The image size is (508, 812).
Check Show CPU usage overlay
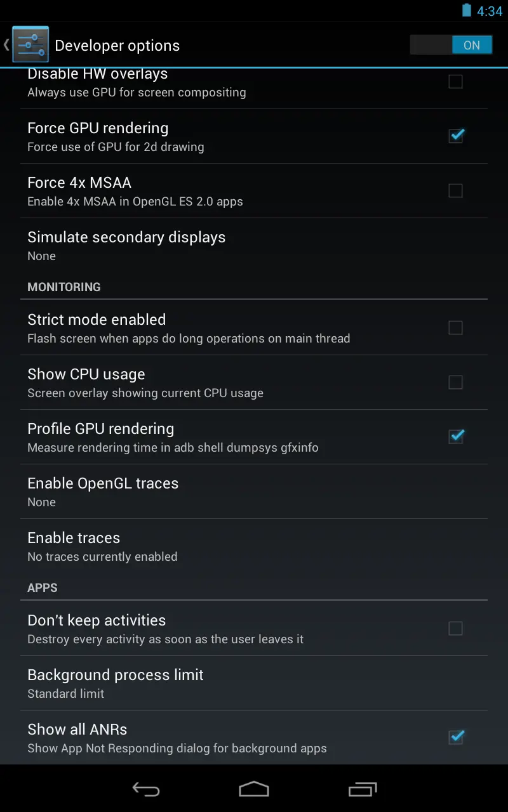pos(455,382)
